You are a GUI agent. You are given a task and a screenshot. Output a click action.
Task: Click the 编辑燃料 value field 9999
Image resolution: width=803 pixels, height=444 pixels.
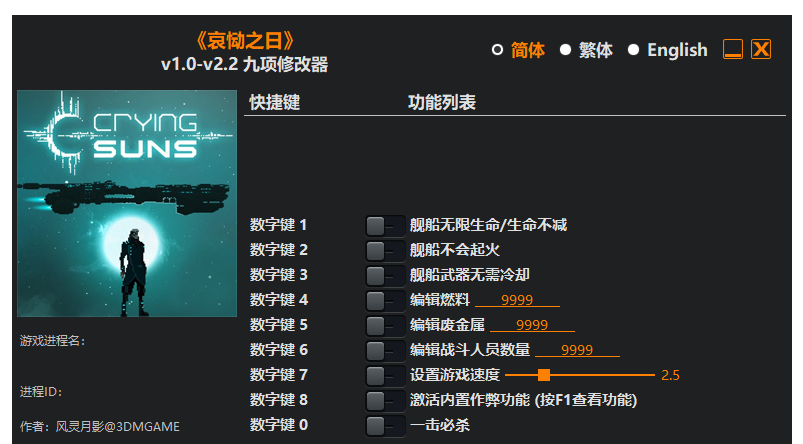click(517, 300)
